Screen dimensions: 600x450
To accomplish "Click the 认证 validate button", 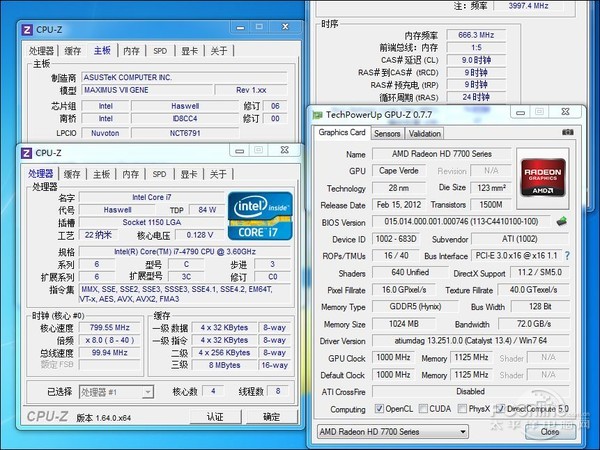I will point(215,417).
